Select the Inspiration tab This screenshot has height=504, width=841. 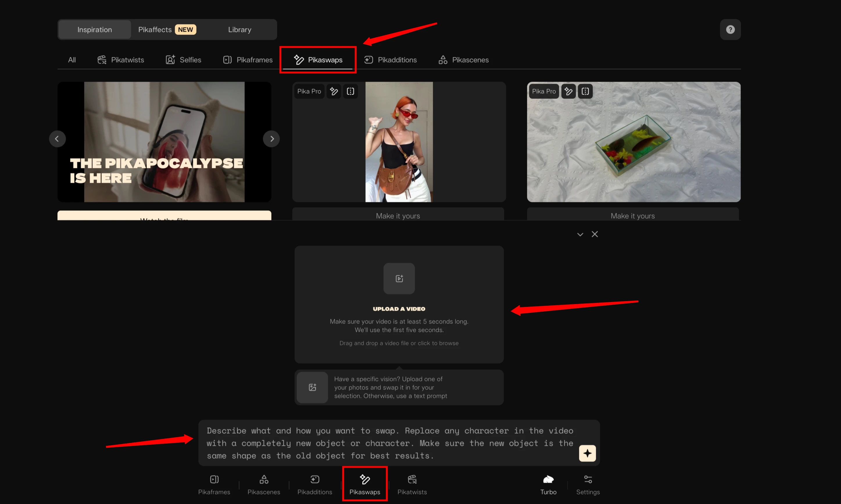(95, 30)
